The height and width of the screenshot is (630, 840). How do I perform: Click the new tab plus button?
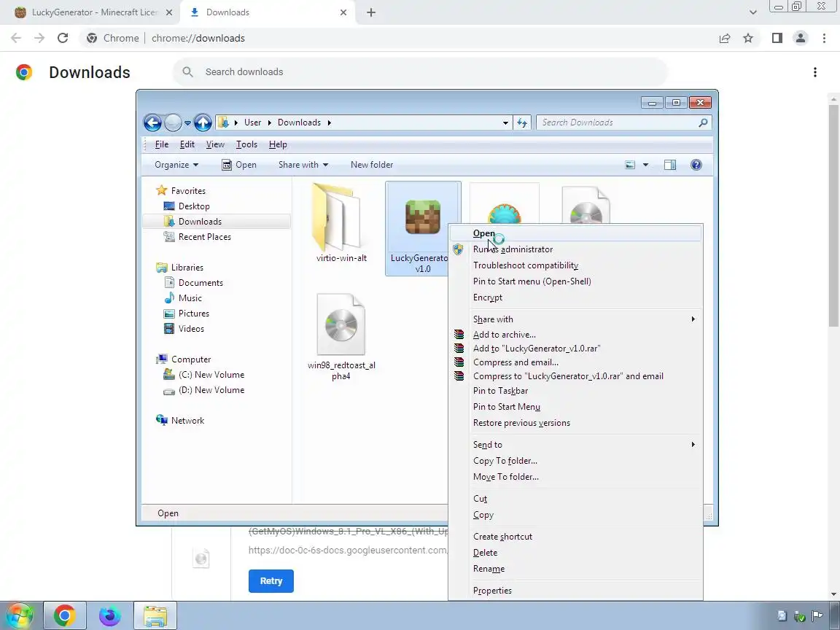tap(370, 12)
